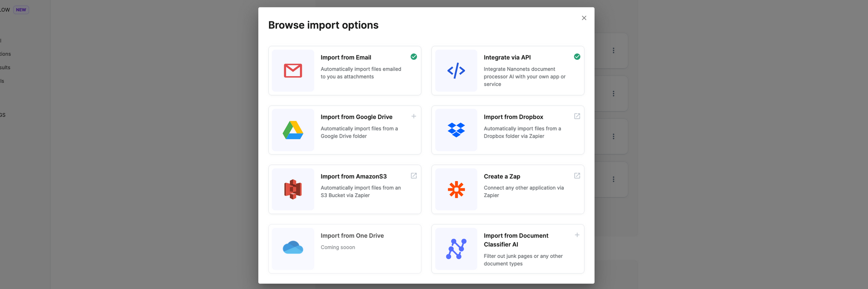The height and width of the screenshot is (289, 868).
Task: Click plus icon on Document Classifier AI card
Action: click(x=577, y=235)
